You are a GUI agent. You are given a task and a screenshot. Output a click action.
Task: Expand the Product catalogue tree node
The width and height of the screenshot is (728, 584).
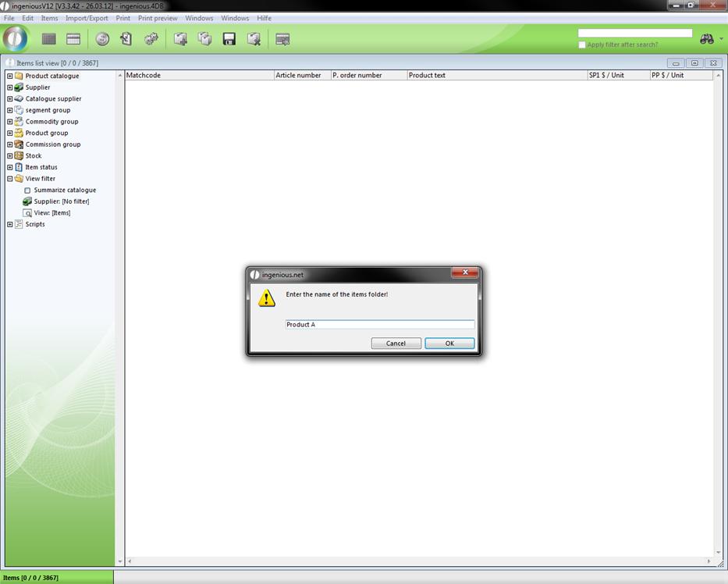click(x=9, y=76)
